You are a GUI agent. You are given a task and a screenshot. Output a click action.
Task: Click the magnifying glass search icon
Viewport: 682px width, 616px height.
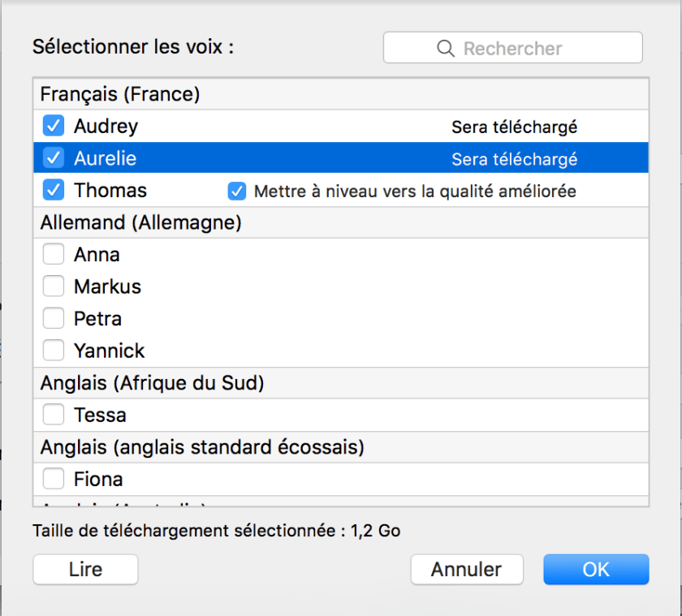(446, 49)
